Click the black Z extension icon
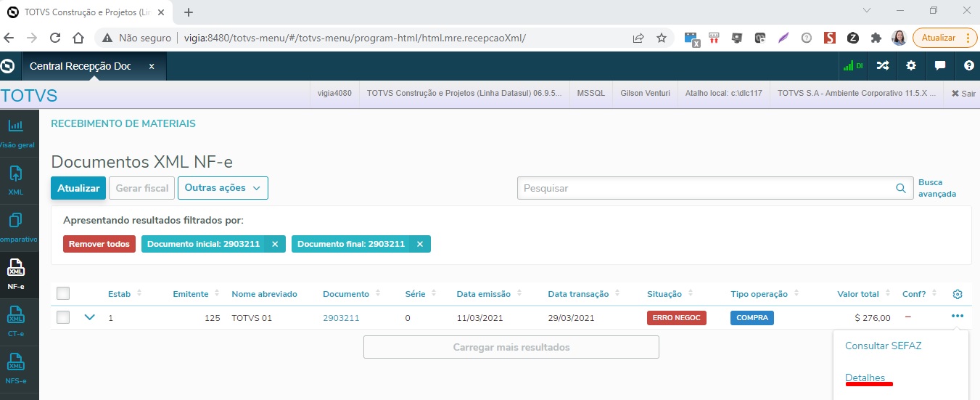 (853, 38)
